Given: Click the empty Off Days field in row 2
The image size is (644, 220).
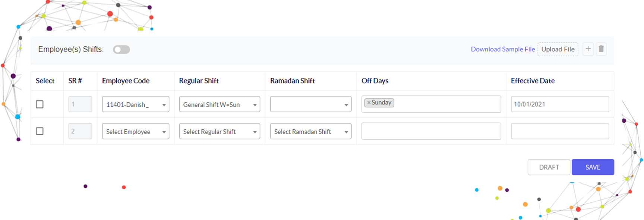Looking at the screenshot, I should tap(431, 131).
